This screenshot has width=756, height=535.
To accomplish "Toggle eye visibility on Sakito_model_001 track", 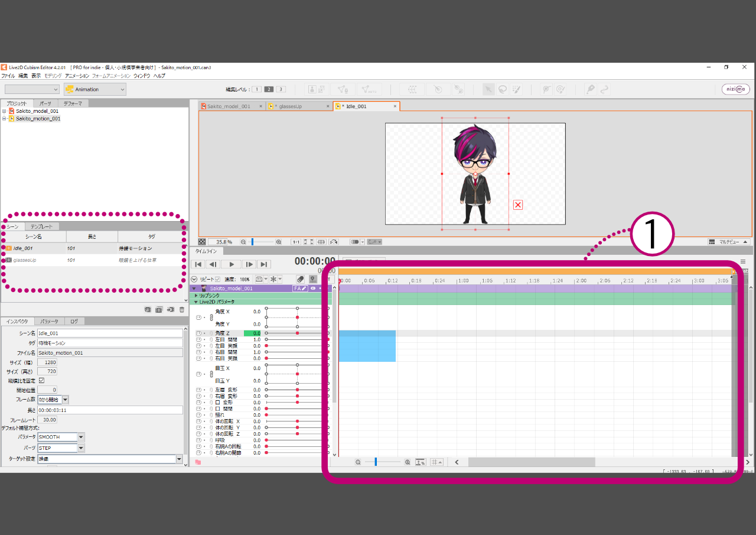I will [313, 288].
